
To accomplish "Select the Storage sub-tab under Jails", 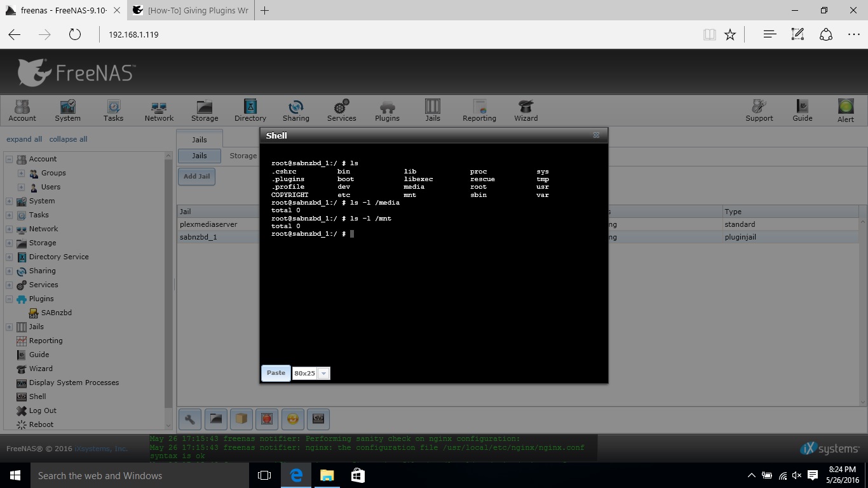I will [243, 156].
